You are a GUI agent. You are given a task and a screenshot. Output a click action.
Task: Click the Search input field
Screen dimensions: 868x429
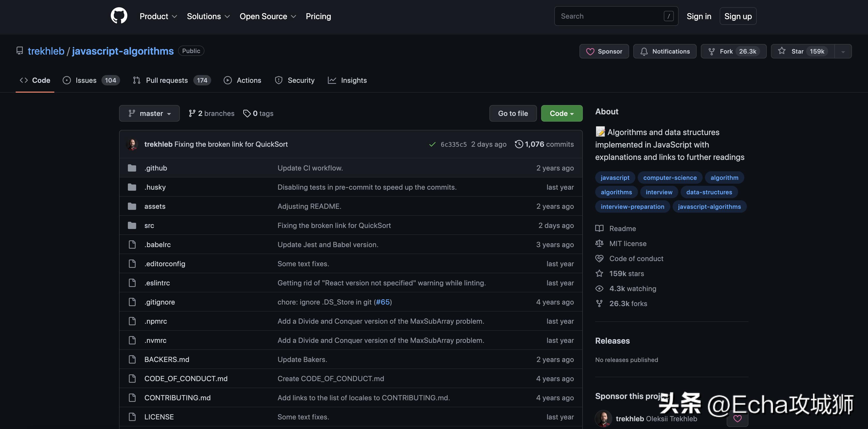[610, 16]
